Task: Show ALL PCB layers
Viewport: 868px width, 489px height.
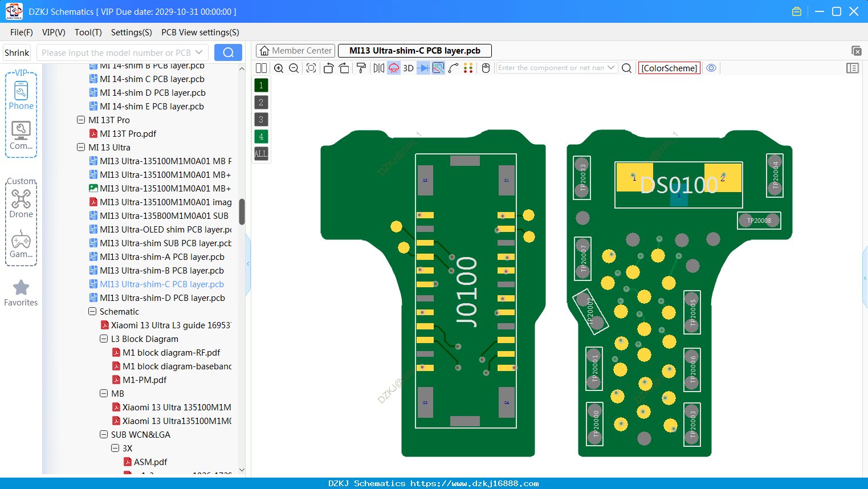Action: point(261,154)
